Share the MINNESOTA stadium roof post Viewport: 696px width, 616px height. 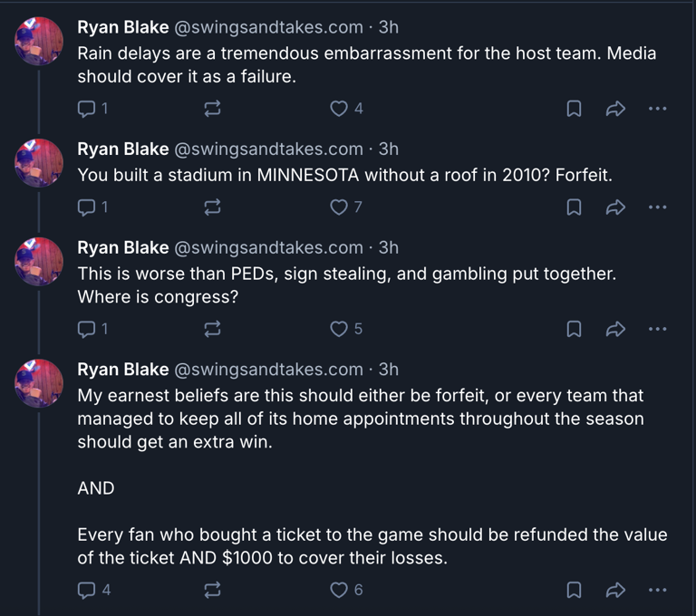615,207
